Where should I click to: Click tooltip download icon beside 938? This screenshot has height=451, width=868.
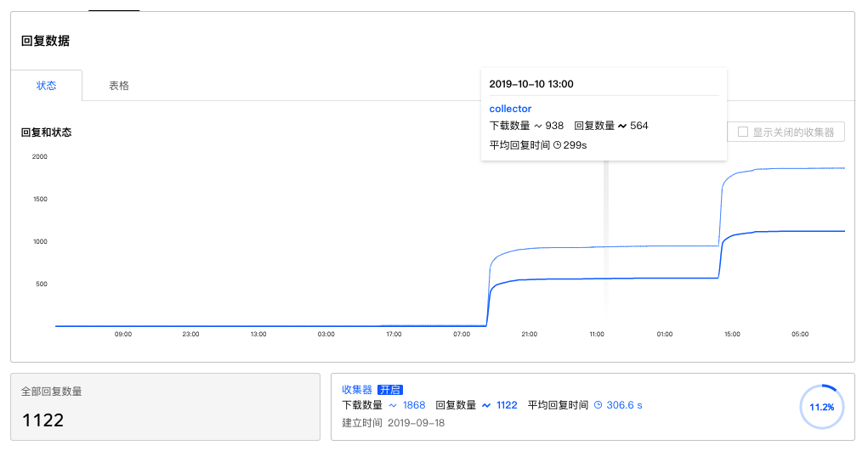(x=538, y=126)
